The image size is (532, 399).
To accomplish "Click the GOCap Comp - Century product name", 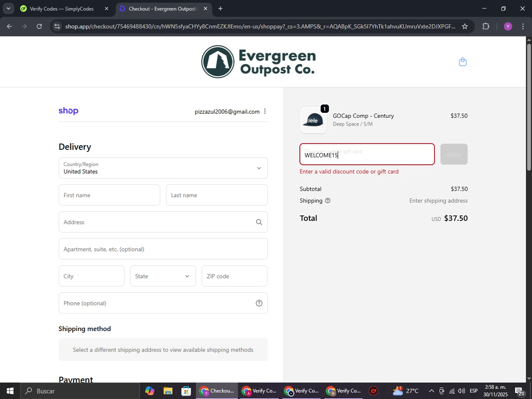I will click(x=363, y=116).
